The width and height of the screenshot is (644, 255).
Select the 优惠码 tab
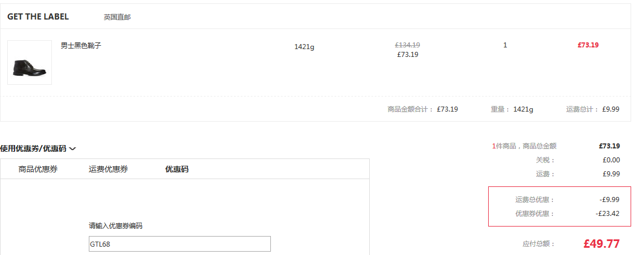coord(176,169)
